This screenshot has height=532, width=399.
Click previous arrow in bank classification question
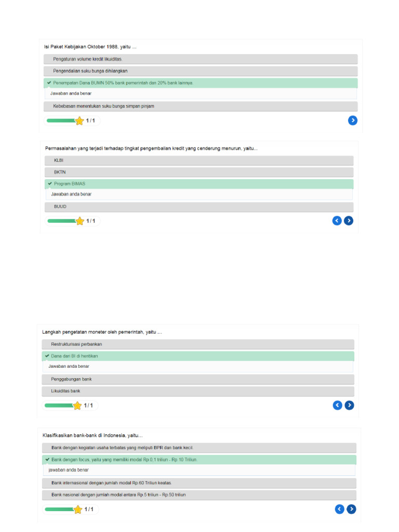pos(340,509)
